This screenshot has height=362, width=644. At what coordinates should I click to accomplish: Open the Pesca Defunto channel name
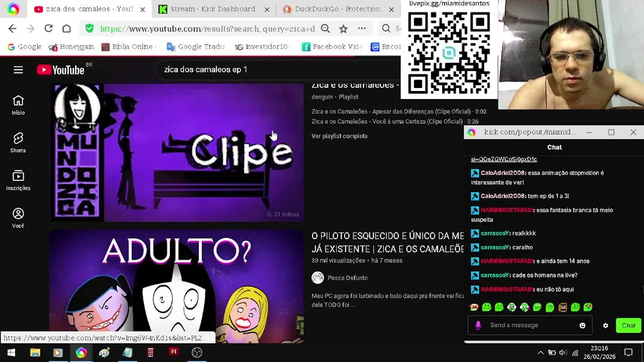[x=348, y=278]
